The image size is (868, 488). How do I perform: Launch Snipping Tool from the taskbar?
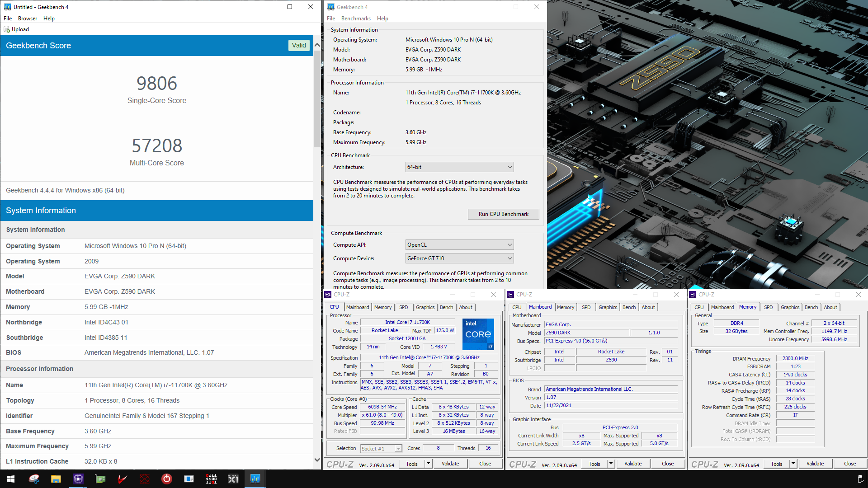pyautogui.click(x=34, y=479)
